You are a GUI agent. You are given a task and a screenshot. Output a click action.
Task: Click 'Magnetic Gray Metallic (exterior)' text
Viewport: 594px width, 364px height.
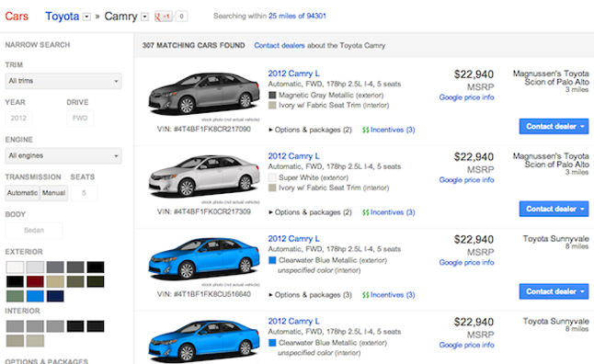tap(331, 95)
